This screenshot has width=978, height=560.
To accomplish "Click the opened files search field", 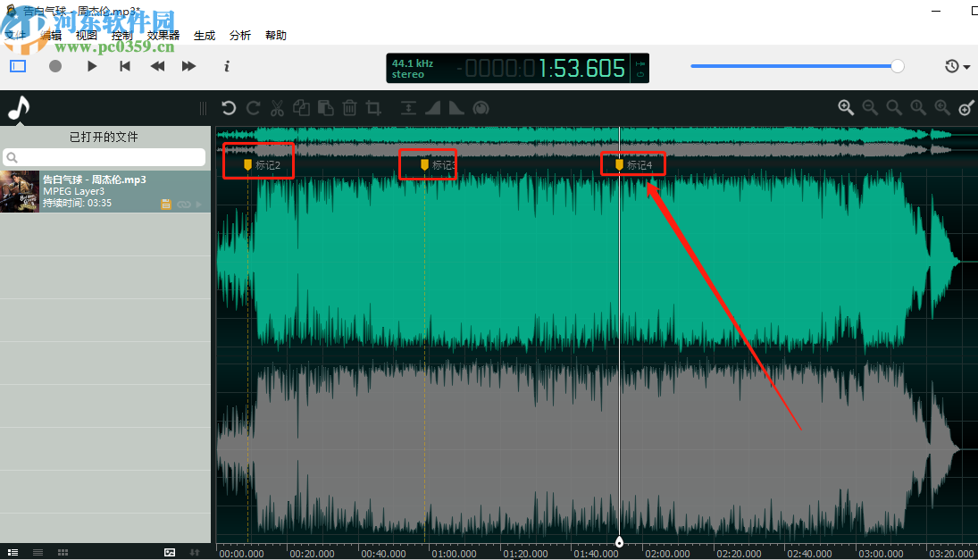I will click(104, 157).
